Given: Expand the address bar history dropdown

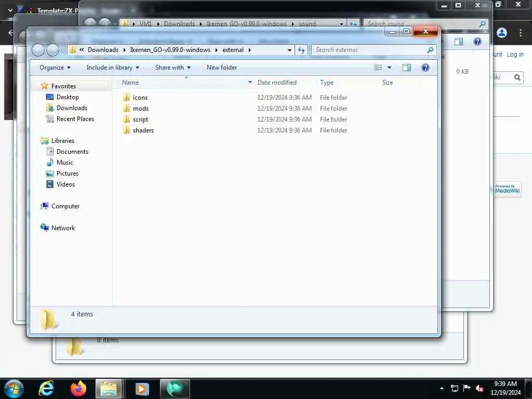Looking at the screenshot, I should tap(289, 50).
